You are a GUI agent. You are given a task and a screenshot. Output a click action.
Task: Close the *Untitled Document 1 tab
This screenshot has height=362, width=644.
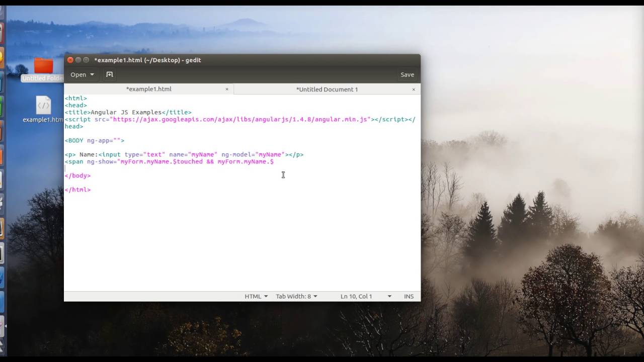coord(414,89)
